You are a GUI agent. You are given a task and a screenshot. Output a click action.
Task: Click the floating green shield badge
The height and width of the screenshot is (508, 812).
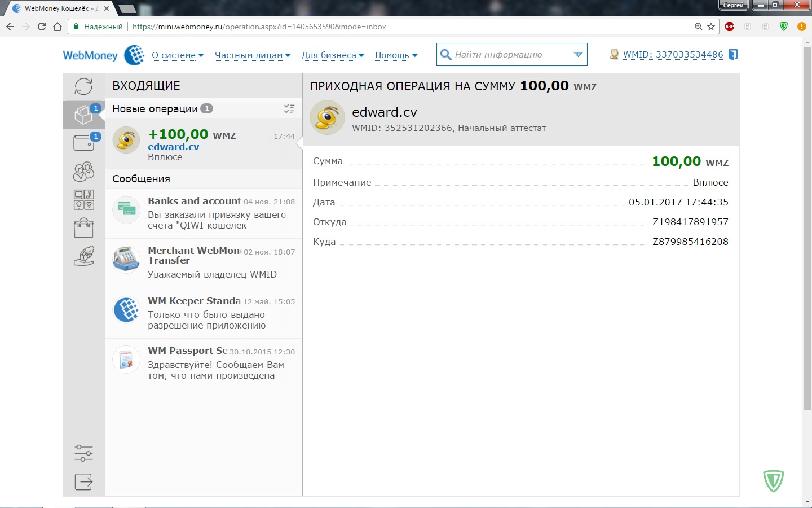pos(774,481)
